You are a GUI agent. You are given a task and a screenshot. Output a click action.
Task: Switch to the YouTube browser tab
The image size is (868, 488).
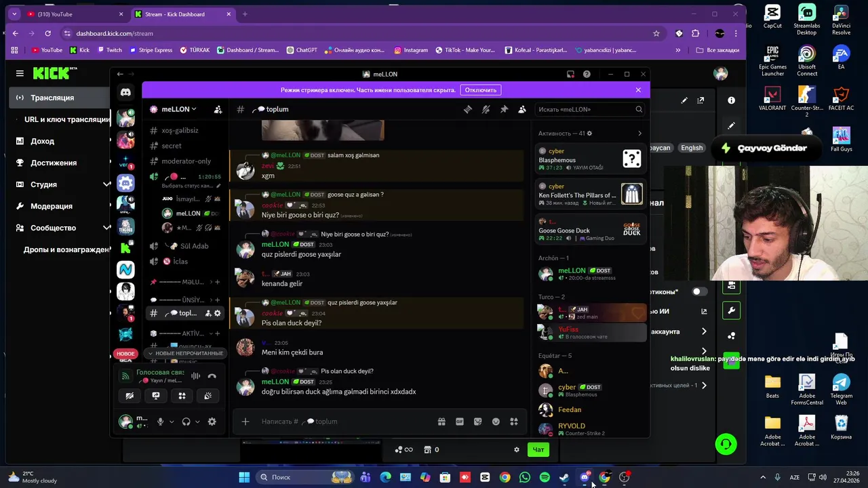point(75,14)
